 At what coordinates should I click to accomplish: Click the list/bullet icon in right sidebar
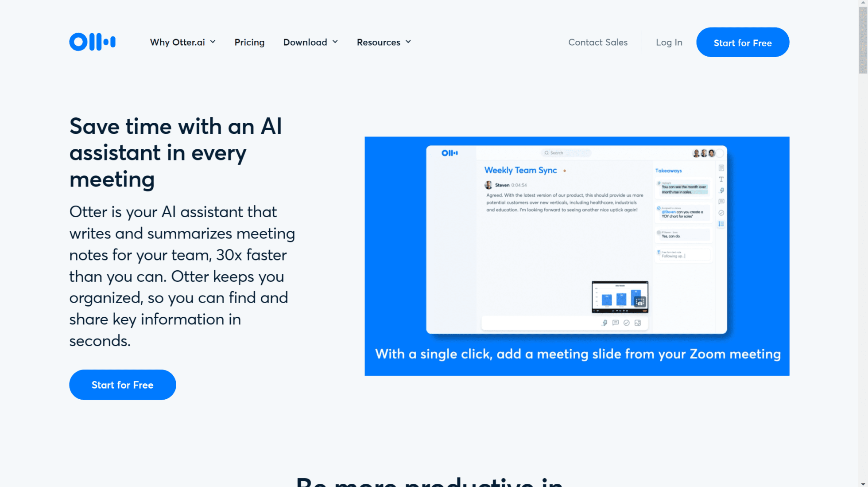(x=721, y=224)
